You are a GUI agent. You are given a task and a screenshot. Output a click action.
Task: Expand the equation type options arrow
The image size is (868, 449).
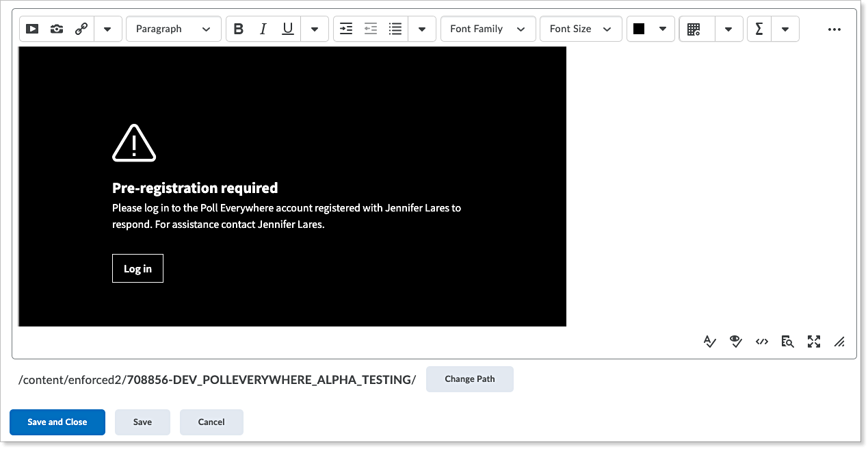point(785,29)
